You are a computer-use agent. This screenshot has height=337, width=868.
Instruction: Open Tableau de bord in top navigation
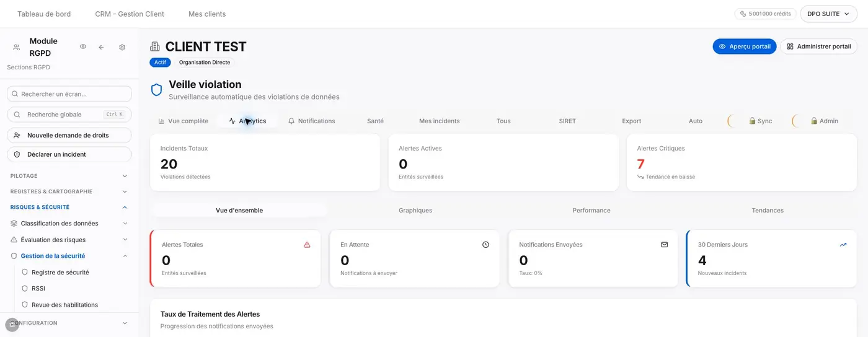tap(44, 14)
